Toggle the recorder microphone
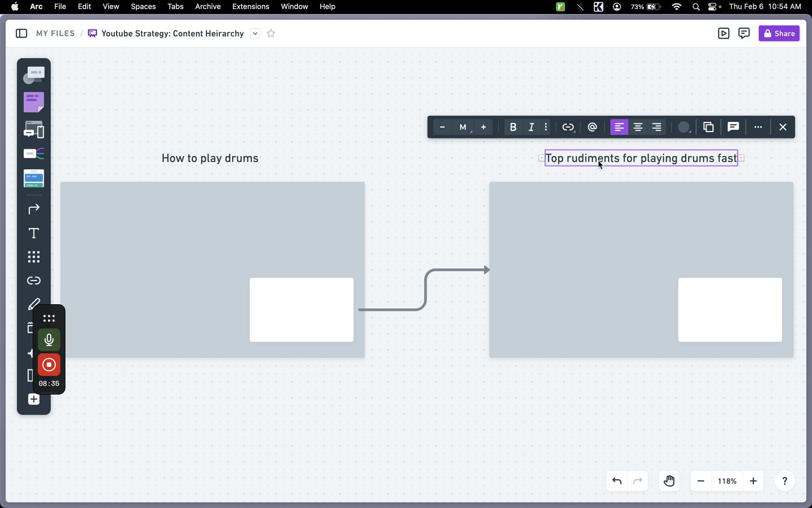Viewport: 812px width, 508px height. point(49,340)
